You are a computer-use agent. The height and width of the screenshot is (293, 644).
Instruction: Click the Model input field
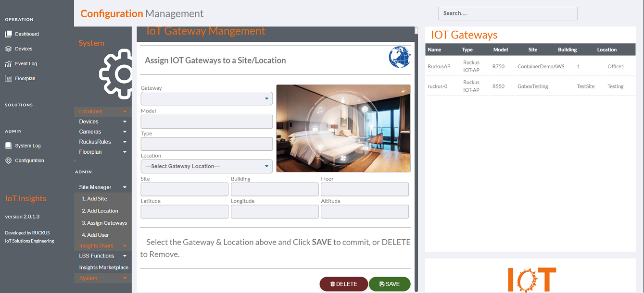[x=207, y=122]
